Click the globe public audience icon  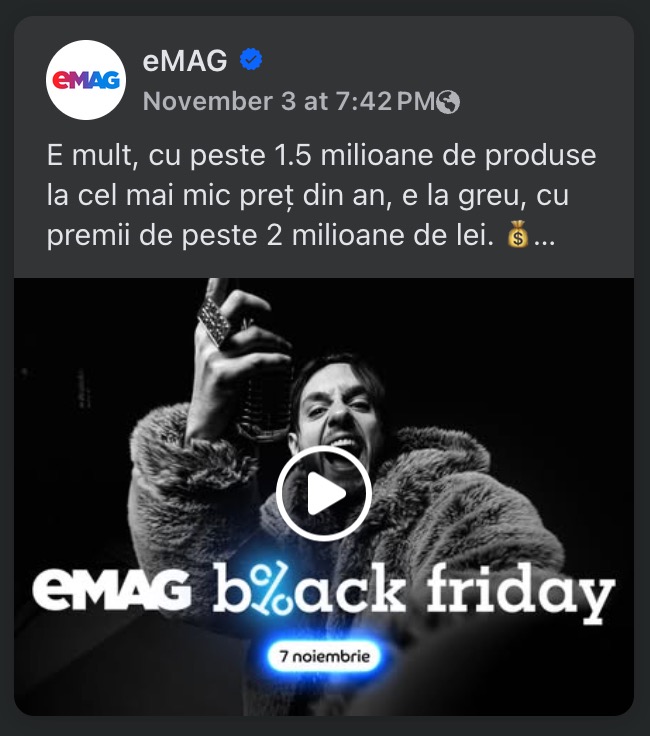tap(448, 102)
